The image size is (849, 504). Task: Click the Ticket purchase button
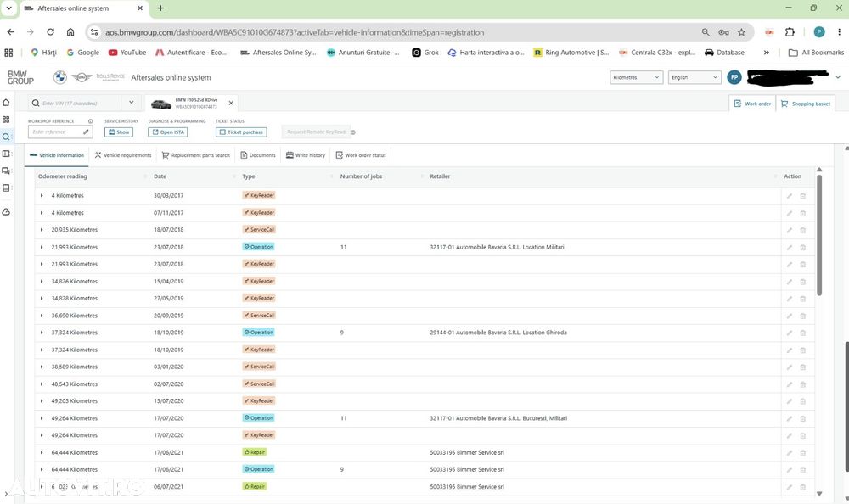click(241, 132)
